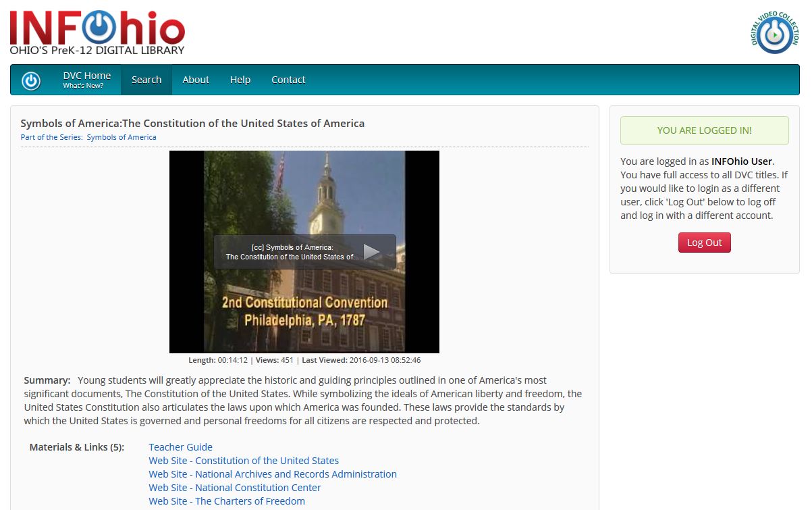Click the power icon in navigation bar
This screenshot has height=510, width=812.
[31, 80]
